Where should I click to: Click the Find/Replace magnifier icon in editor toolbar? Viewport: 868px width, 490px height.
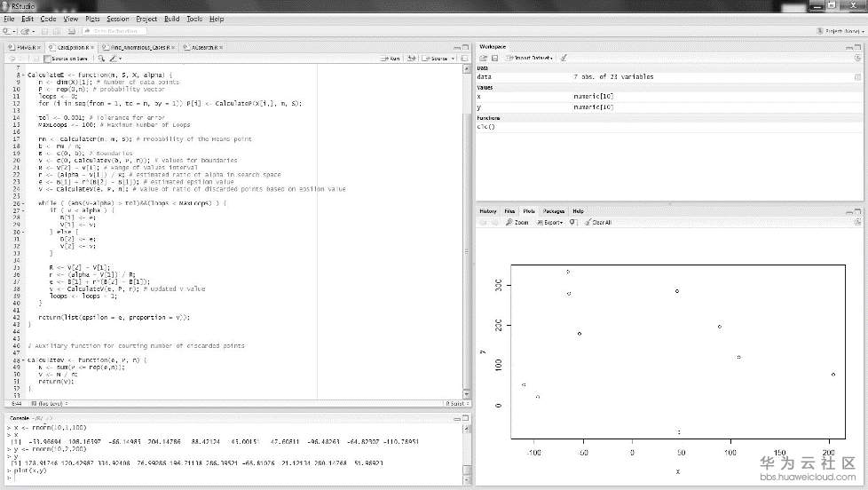tap(101, 58)
